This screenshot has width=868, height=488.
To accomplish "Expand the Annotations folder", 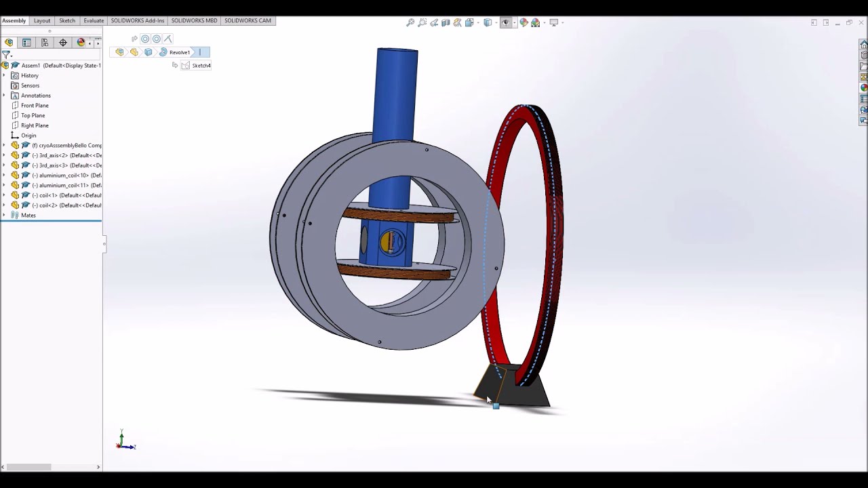I will [x=4, y=96].
